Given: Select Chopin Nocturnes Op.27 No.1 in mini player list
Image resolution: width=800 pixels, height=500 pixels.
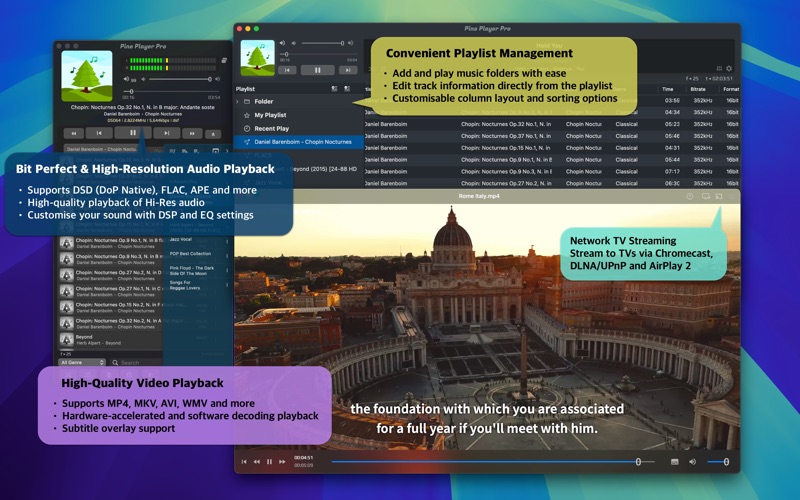Looking at the screenshot, I should coord(111,291).
